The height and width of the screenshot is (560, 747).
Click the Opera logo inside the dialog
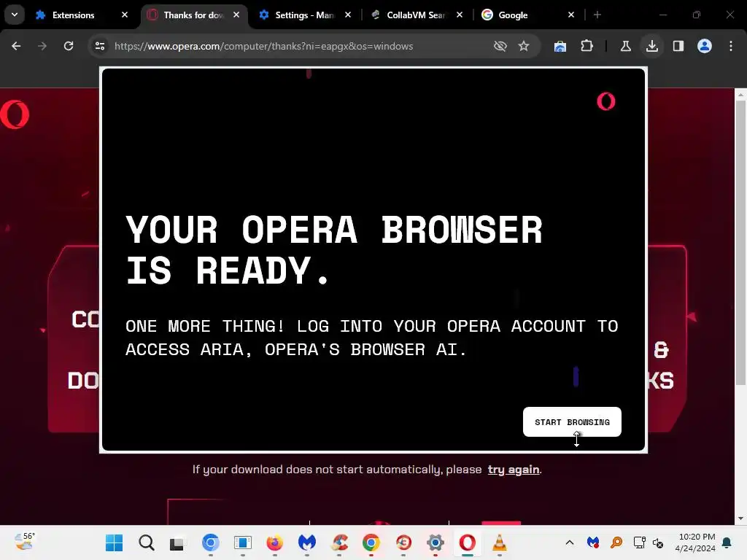click(606, 101)
